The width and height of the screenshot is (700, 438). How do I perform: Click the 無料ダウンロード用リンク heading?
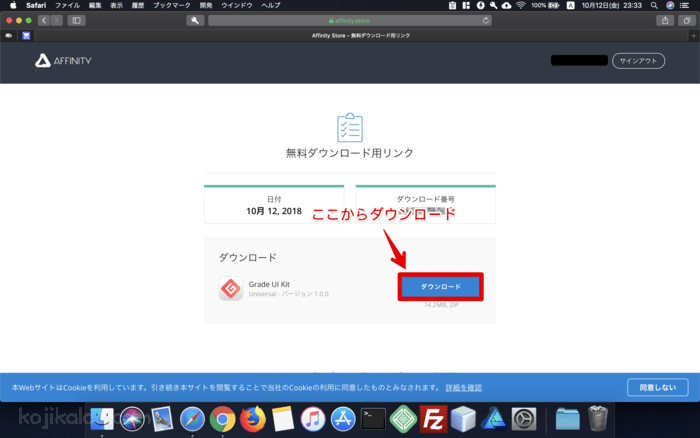click(x=350, y=153)
